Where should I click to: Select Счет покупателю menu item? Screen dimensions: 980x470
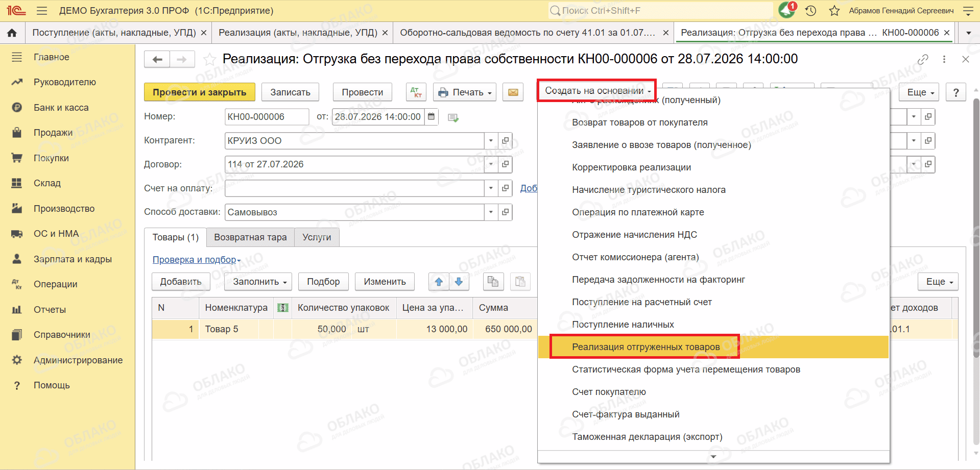pyautogui.click(x=713, y=392)
